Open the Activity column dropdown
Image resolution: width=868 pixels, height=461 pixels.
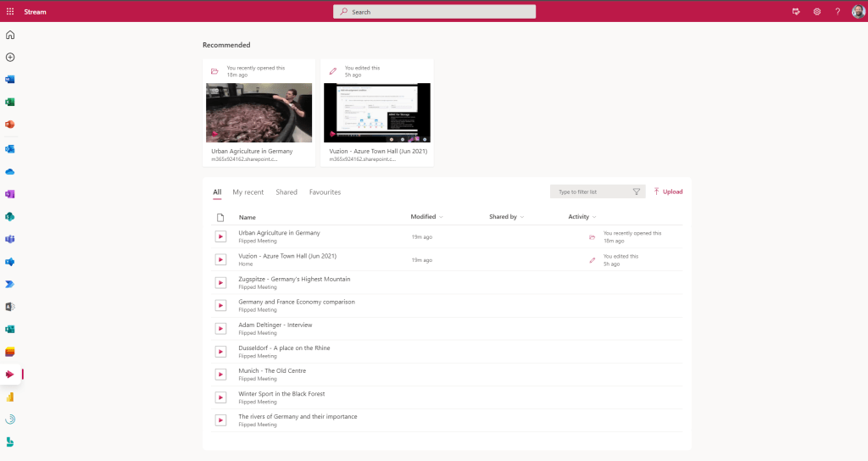594,217
